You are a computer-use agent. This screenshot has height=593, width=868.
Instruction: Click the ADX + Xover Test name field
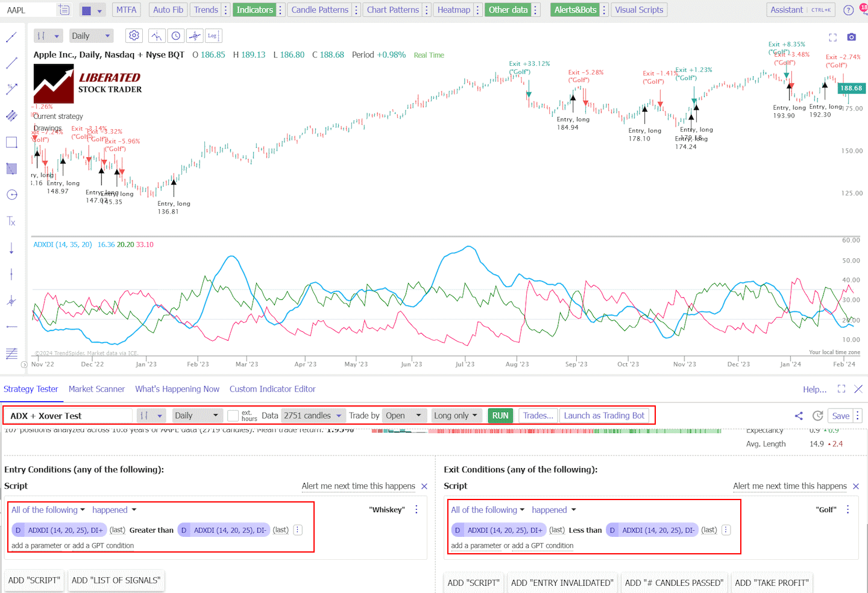coord(68,415)
